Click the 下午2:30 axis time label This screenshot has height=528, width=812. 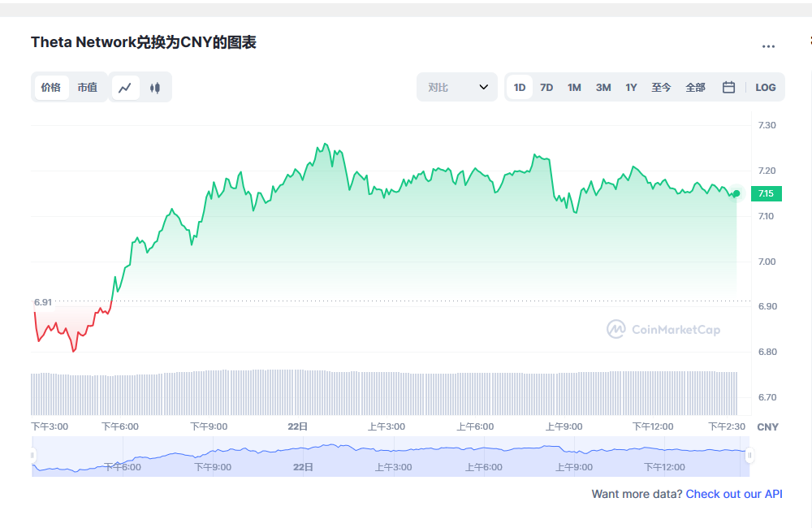point(727,426)
